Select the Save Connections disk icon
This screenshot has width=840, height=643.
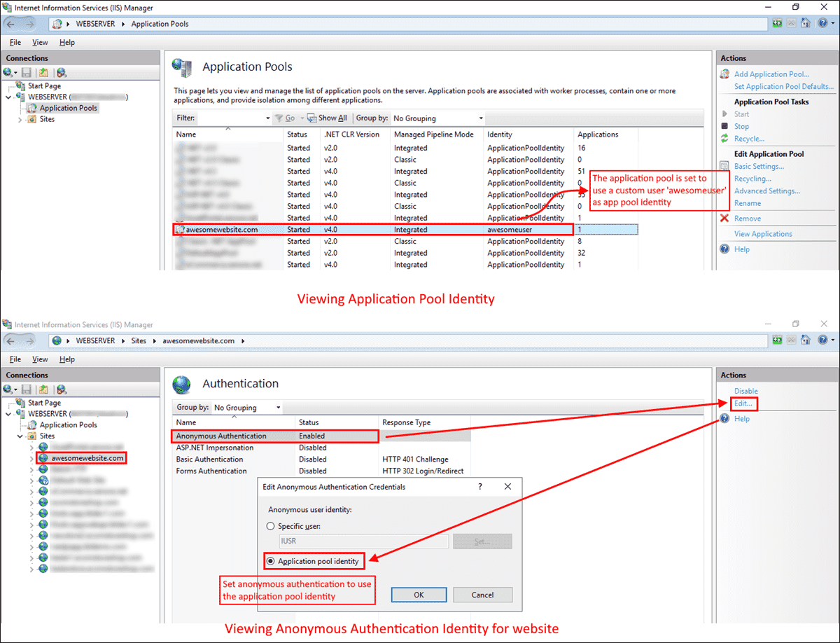pyautogui.click(x=26, y=72)
